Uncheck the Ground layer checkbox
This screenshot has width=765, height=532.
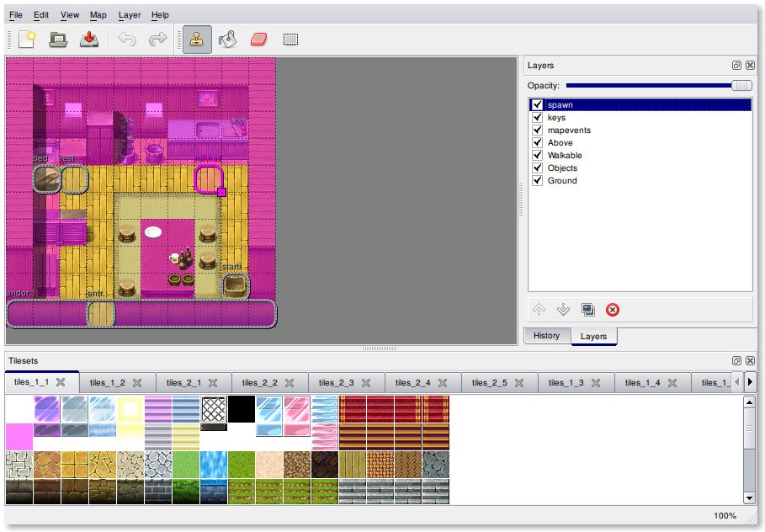tap(537, 180)
